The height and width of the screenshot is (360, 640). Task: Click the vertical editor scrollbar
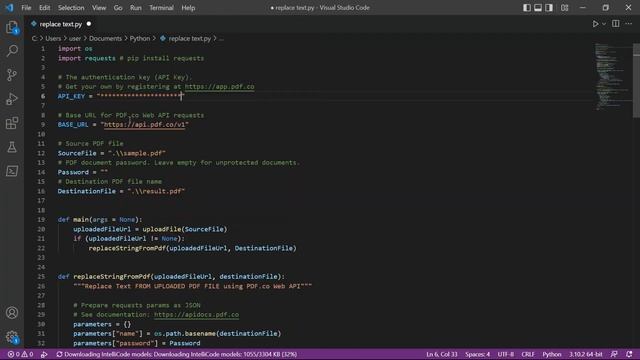[636, 80]
